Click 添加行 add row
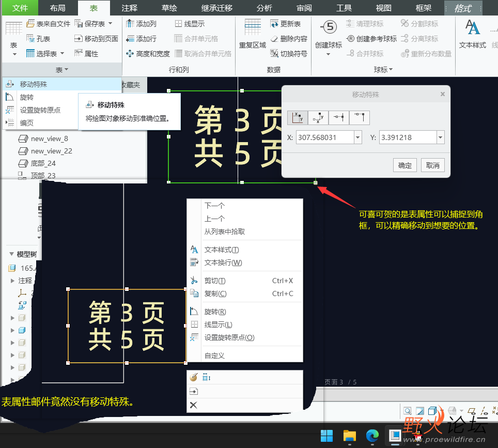The height and width of the screenshot is (448, 498). pyautogui.click(x=142, y=39)
